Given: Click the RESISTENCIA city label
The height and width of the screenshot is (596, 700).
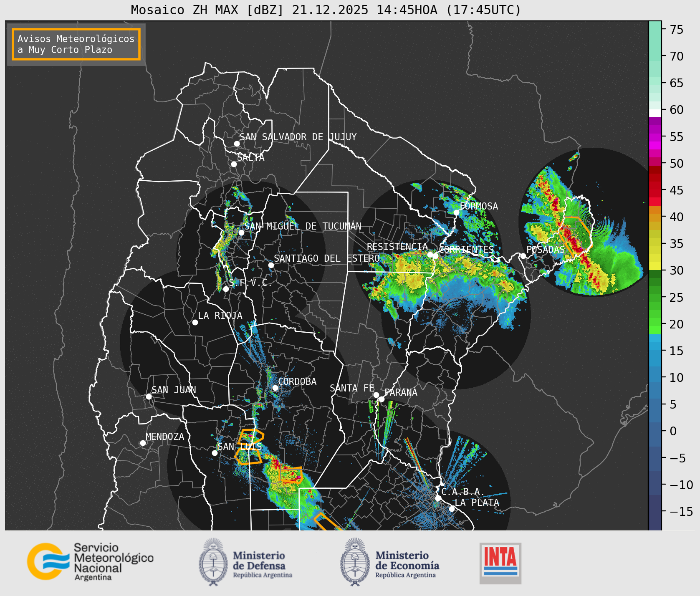Looking at the screenshot, I should tap(397, 247).
